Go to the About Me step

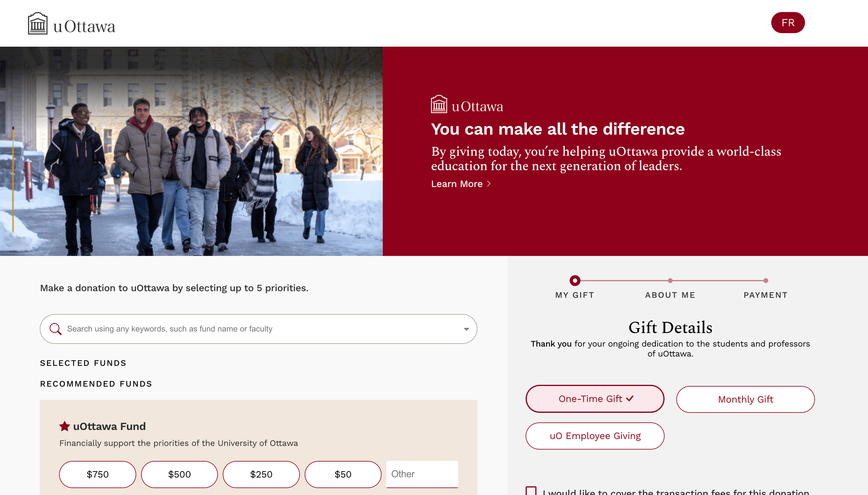click(x=670, y=281)
